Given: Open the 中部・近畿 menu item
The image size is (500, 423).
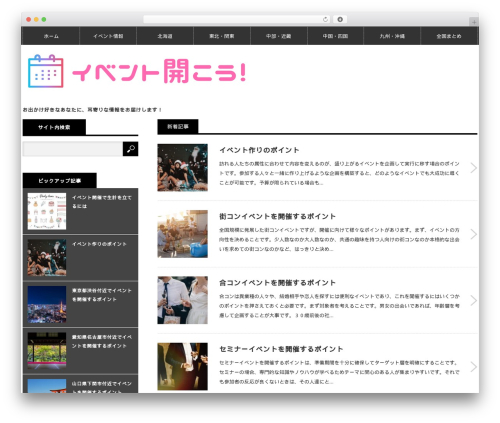Looking at the screenshot, I should click(x=279, y=36).
